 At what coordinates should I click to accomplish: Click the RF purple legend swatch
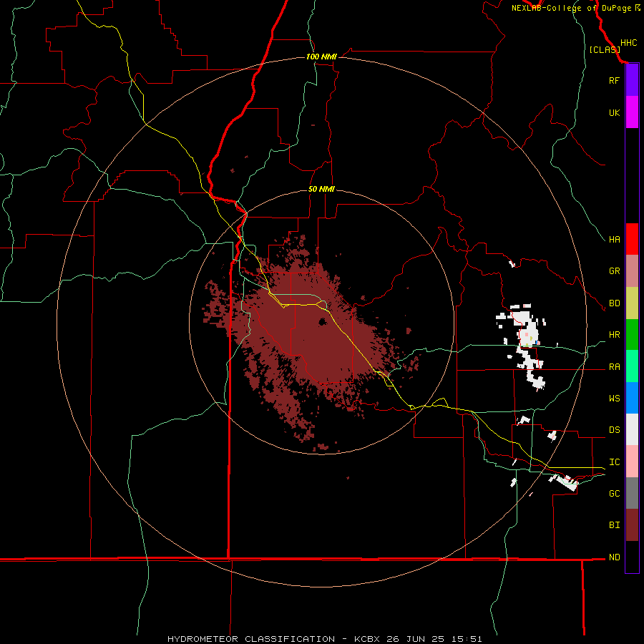tap(632, 80)
